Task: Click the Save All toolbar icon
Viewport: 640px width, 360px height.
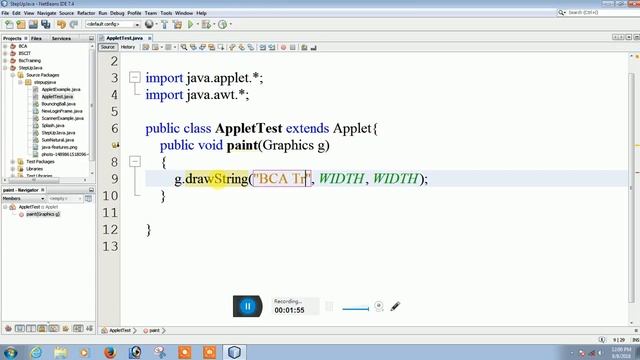Action: coord(46,24)
